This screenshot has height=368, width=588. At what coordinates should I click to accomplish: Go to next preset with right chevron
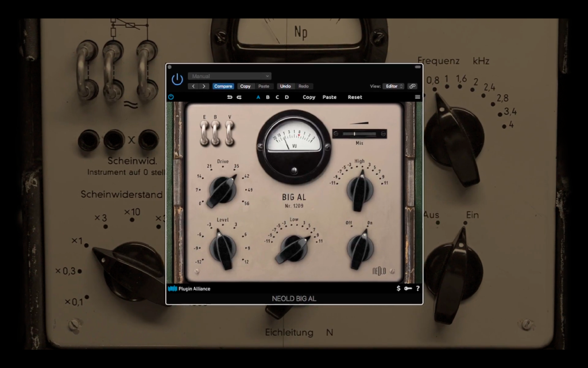pos(204,86)
